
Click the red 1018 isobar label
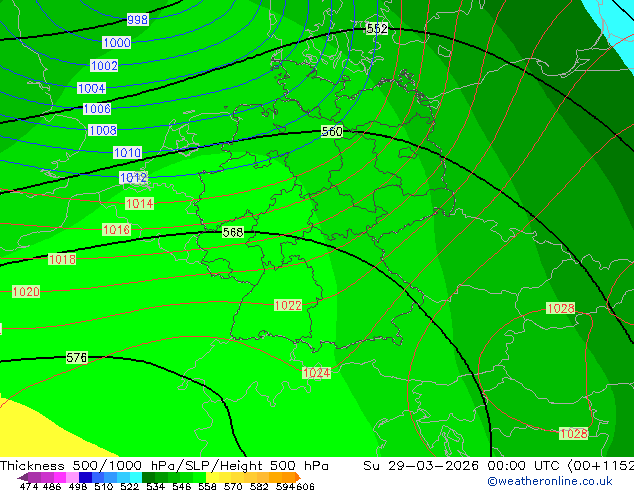tap(62, 259)
